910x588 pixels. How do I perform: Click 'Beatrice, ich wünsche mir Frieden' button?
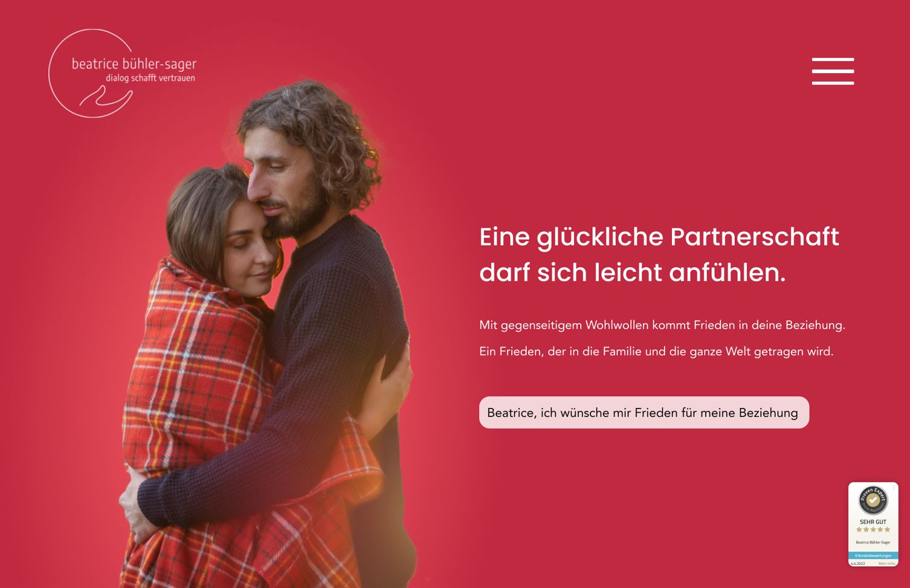pos(644,413)
